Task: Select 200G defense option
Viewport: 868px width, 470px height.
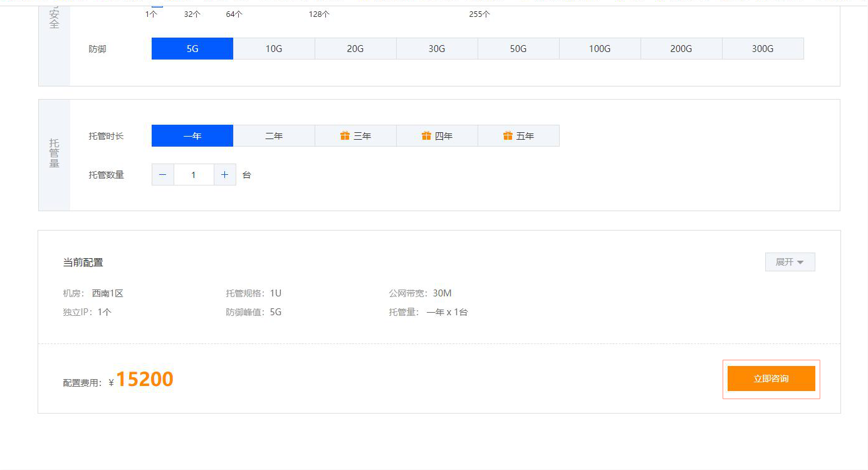Action: coord(681,49)
